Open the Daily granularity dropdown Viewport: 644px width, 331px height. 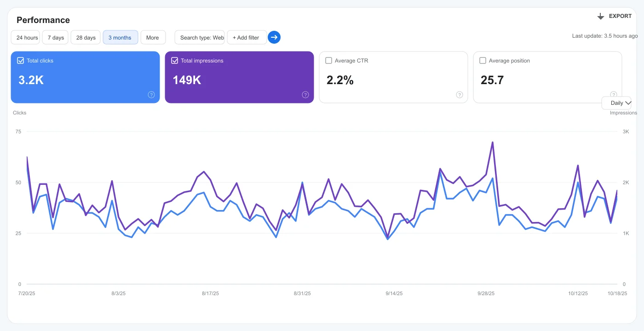tap(617, 103)
